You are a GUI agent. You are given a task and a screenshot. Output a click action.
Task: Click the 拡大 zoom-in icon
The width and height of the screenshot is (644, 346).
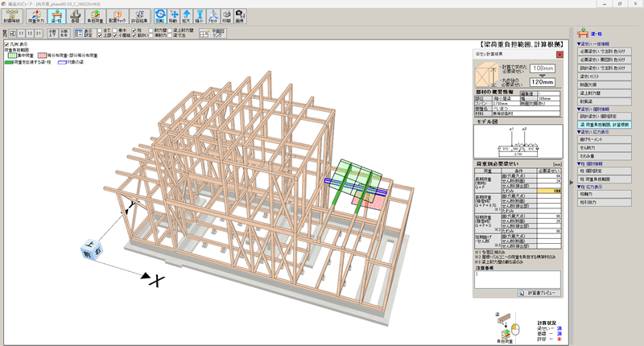point(187,15)
